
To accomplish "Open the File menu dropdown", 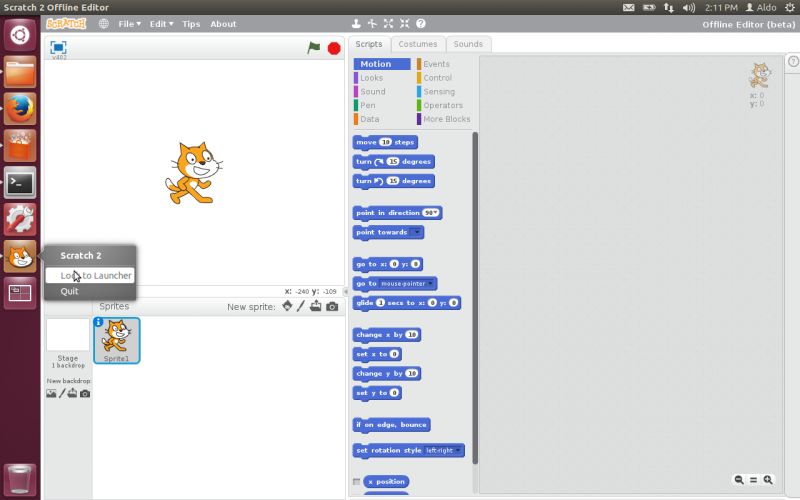I will pyautogui.click(x=130, y=24).
